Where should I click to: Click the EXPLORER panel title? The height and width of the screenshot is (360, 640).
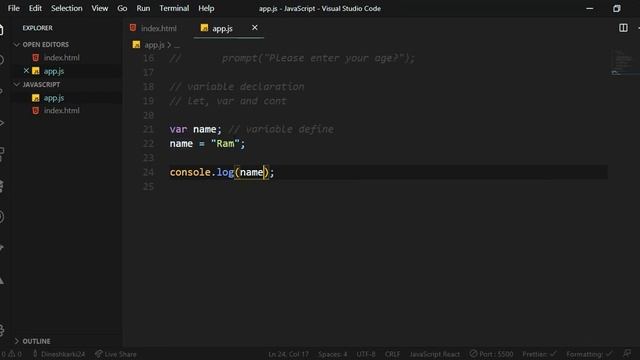click(38, 28)
